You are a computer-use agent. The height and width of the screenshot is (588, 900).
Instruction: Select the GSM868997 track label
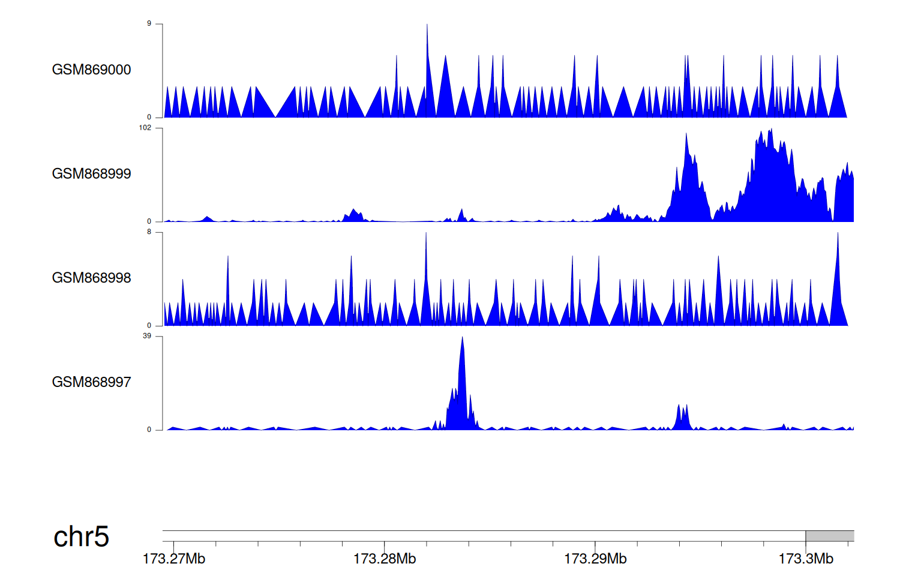[x=91, y=382]
